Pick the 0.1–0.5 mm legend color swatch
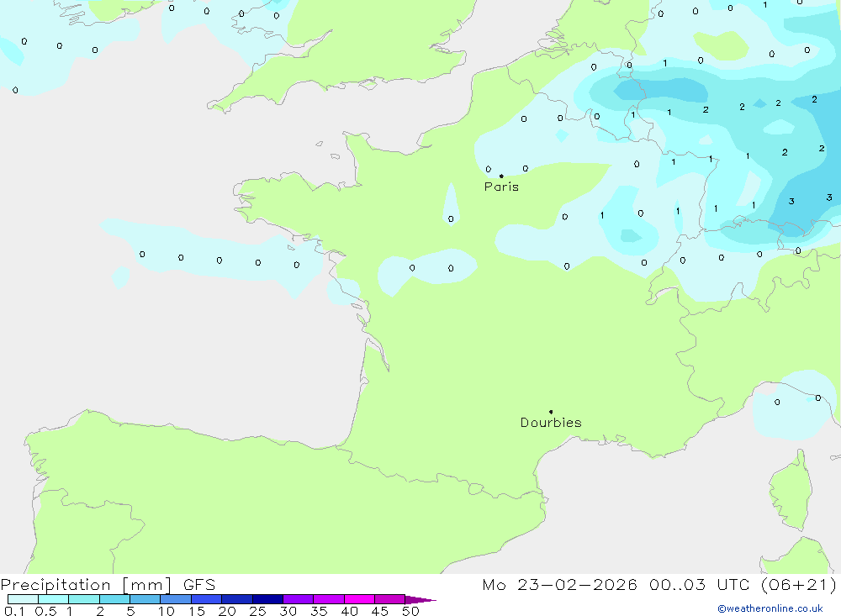Image resolution: width=841 pixels, height=616 pixels. [x=23, y=599]
